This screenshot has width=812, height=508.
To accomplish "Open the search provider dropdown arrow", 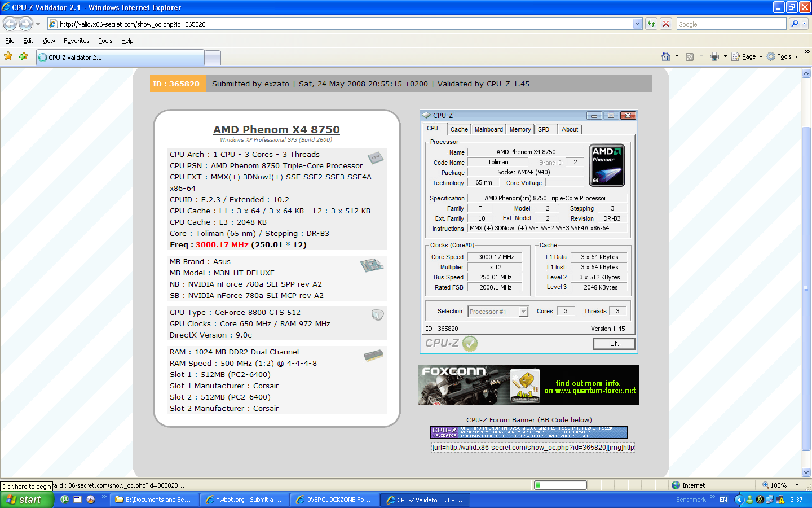I will pos(805,24).
